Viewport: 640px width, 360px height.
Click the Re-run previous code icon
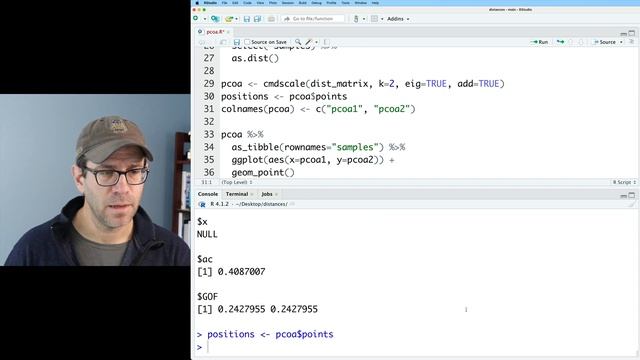560,42
